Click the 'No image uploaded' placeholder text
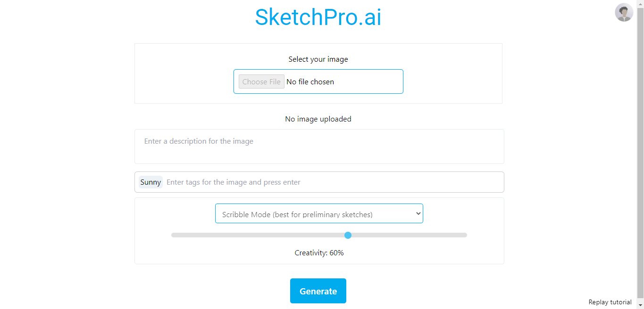Viewport: 644px width, 309px height. 318,119
